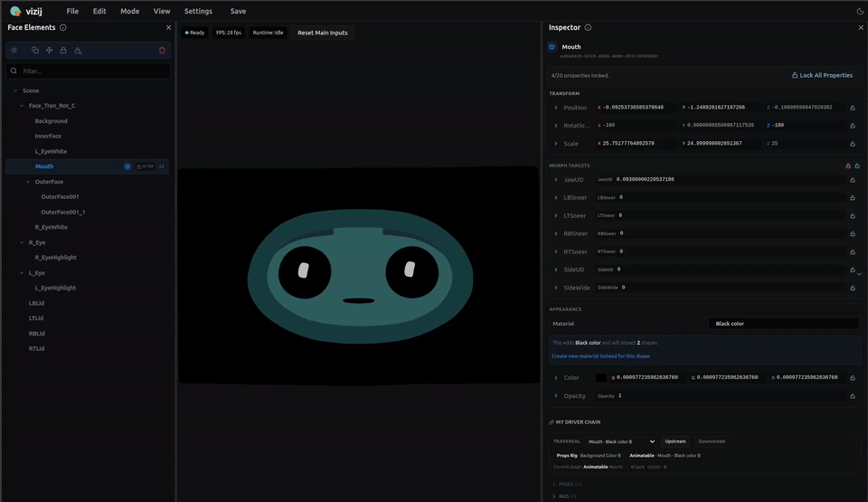Toggle lock on Opacity property
This screenshot has width=868, height=502.
point(853,396)
